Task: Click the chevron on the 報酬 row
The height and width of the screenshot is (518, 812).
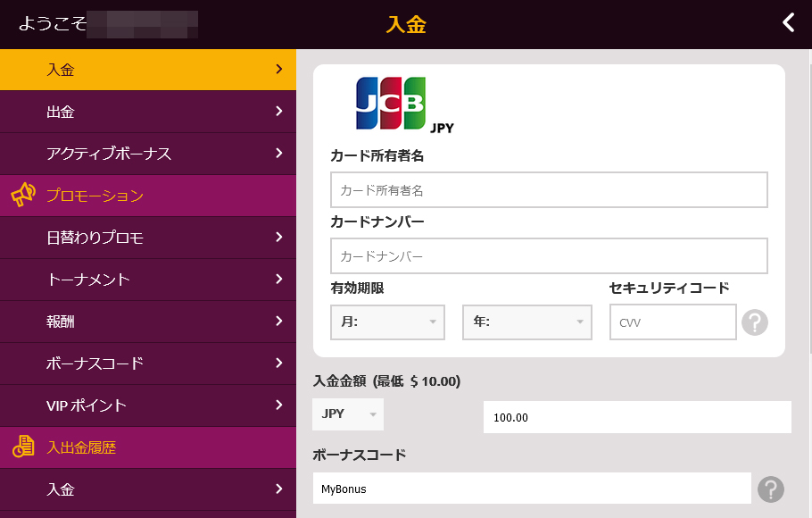Action: point(279,321)
